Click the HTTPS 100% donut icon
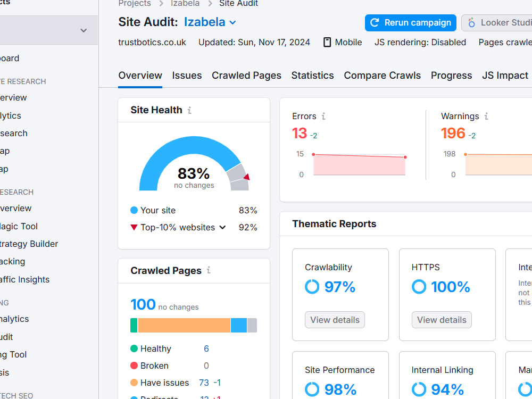The image size is (532, 399). [419, 287]
